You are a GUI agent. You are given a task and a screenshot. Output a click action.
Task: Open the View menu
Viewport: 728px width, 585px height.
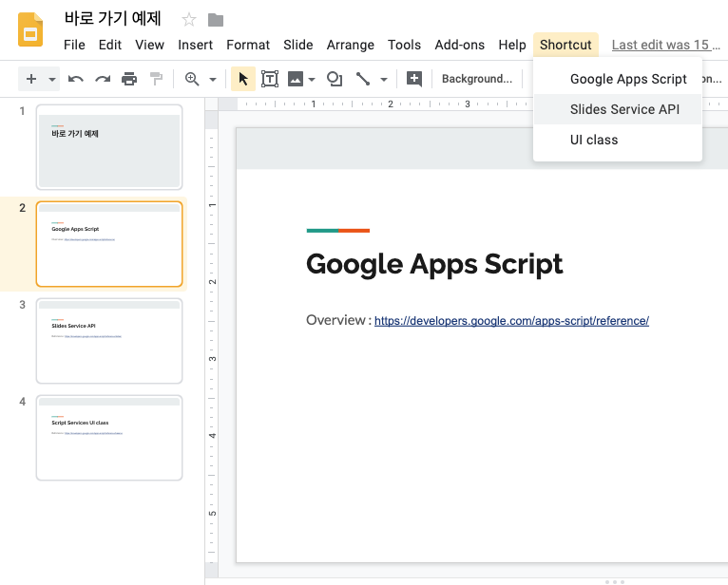coord(149,45)
